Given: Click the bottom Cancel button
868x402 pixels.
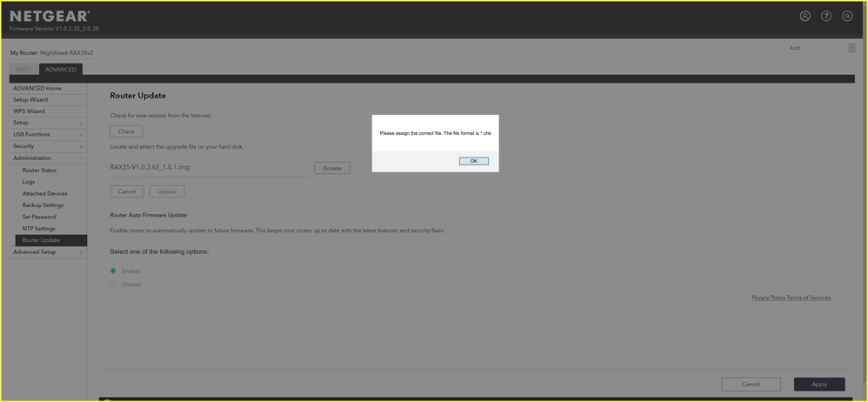Looking at the screenshot, I should coord(751,384).
